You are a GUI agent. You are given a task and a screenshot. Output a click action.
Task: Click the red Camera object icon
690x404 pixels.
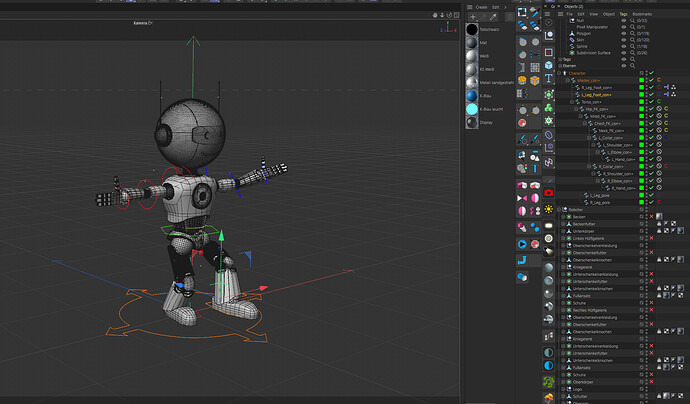click(549, 193)
